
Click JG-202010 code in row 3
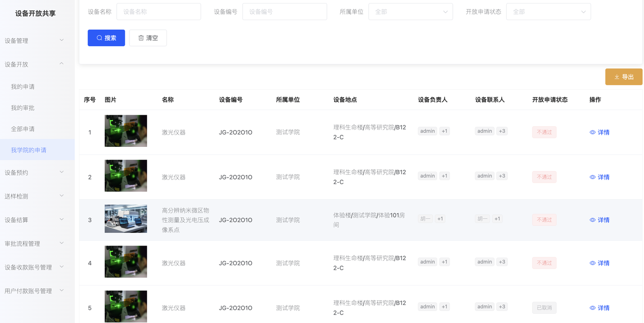[x=235, y=220]
